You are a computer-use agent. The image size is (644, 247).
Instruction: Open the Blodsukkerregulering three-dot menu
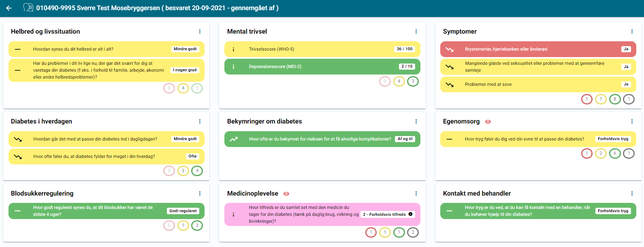pos(200,194)
